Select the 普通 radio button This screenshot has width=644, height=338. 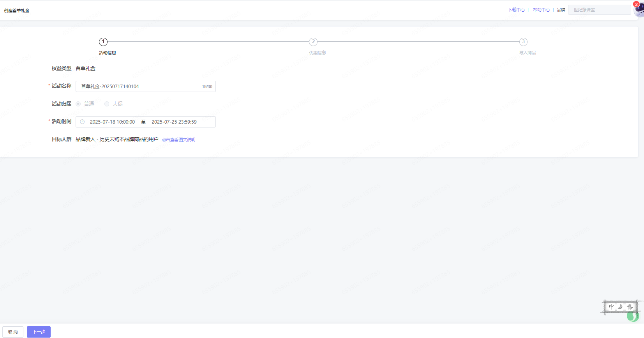click(78, 104)
